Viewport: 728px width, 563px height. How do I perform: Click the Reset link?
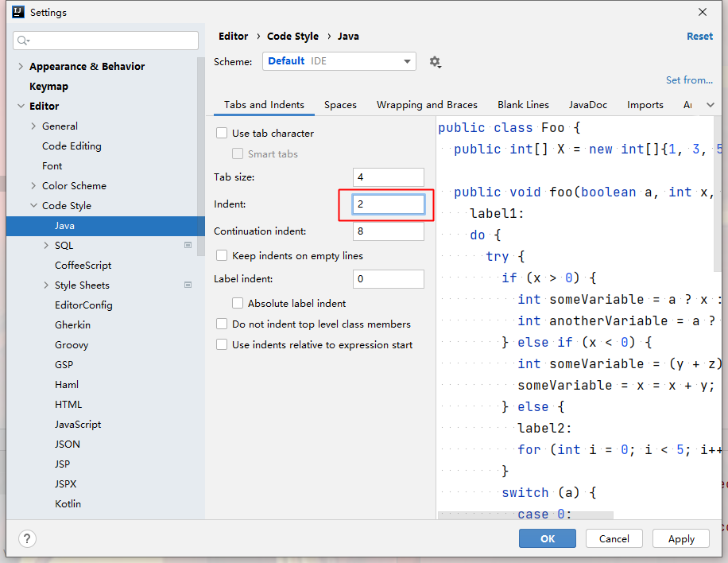pyautogui.click(x=699, y=37)
